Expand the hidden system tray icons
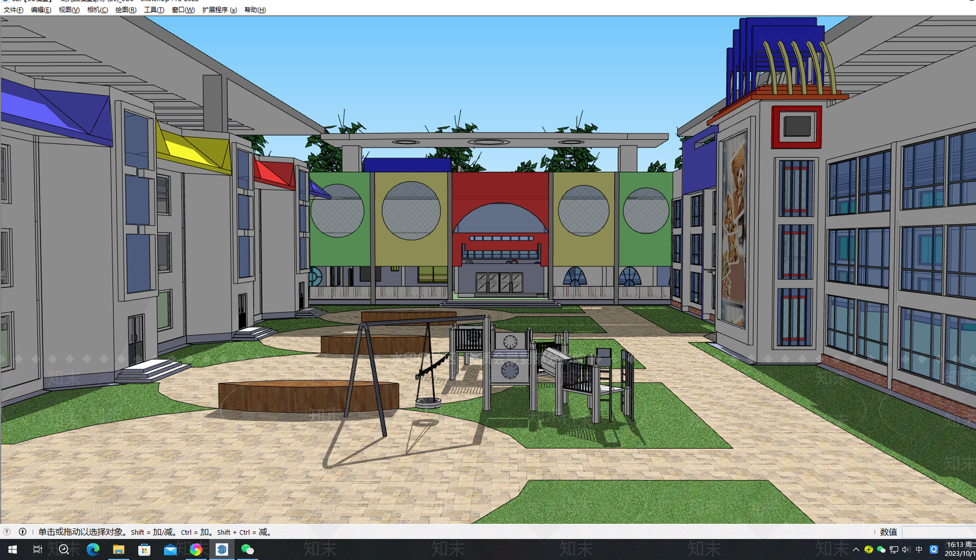 [856, 550]
